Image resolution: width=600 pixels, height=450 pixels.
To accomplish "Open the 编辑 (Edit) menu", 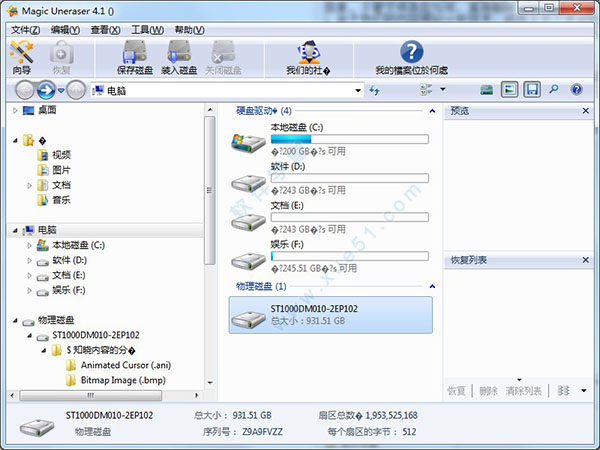I will pos(65,30).
